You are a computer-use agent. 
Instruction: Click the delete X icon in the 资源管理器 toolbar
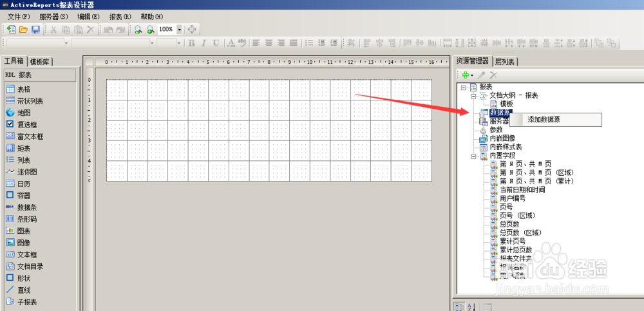[x=494, y=75]
